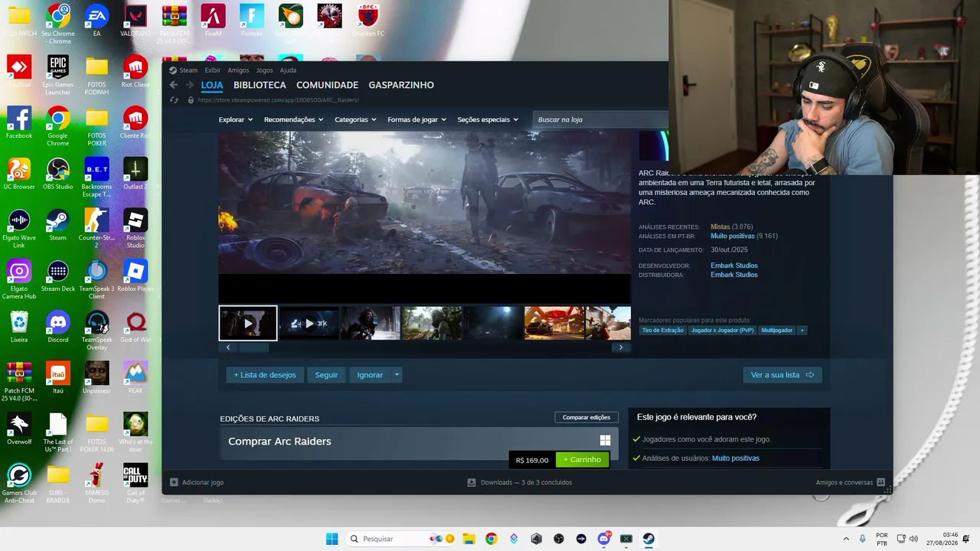Open the Embark Studios distributor link
Image resolution: width=980 pixels, height=551 pixels.
point(734,275)
